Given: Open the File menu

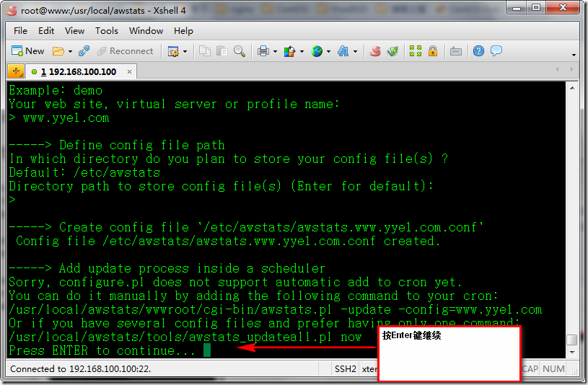Looking at the screenshot, I should (x=21, y=31).
